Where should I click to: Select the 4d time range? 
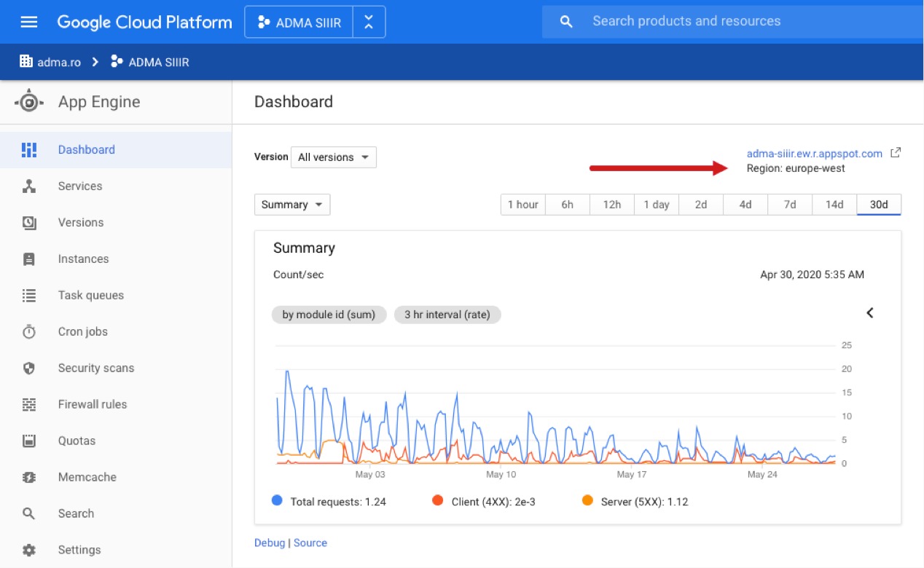[x=745, y=205]
